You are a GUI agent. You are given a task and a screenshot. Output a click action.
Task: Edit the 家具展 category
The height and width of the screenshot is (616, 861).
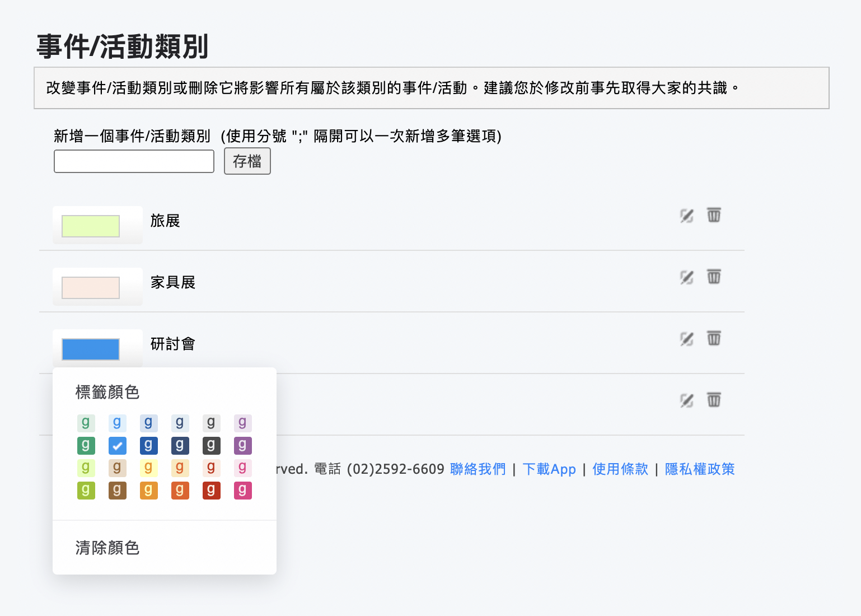pyautogui.click(x=686, y=278)
